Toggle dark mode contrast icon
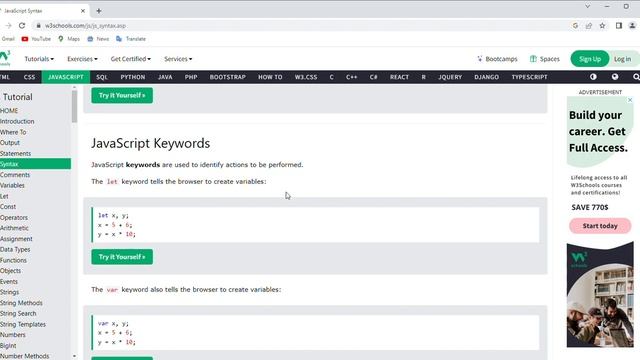This screenshot has height=360, width=640. tap(593, 77)
